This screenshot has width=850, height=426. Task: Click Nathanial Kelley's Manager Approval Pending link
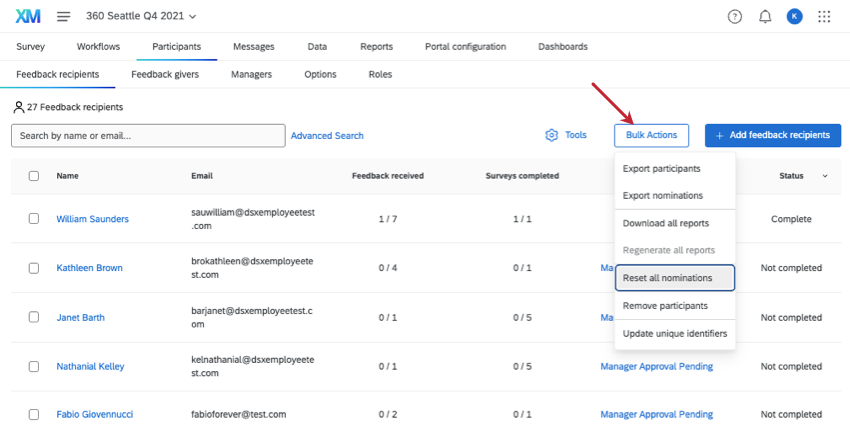(656, 366)
